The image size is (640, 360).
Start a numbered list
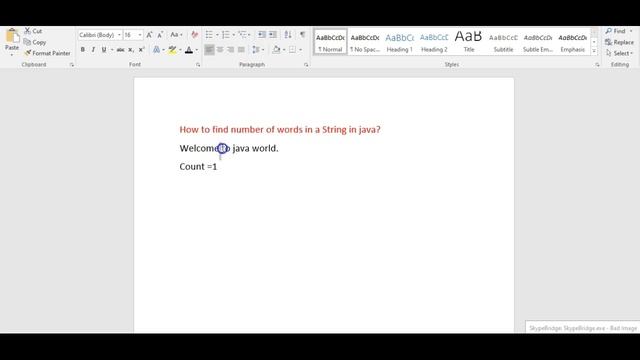point(225,35)
